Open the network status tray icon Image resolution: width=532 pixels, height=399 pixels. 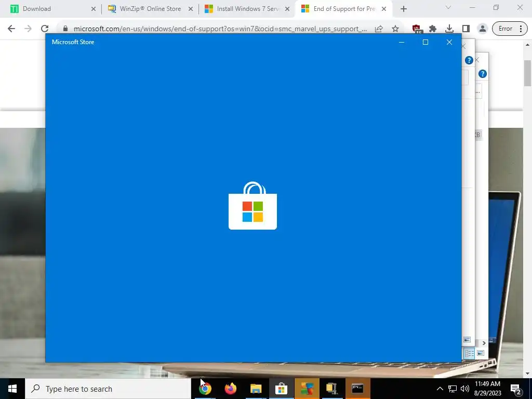[x=453, y=389]
